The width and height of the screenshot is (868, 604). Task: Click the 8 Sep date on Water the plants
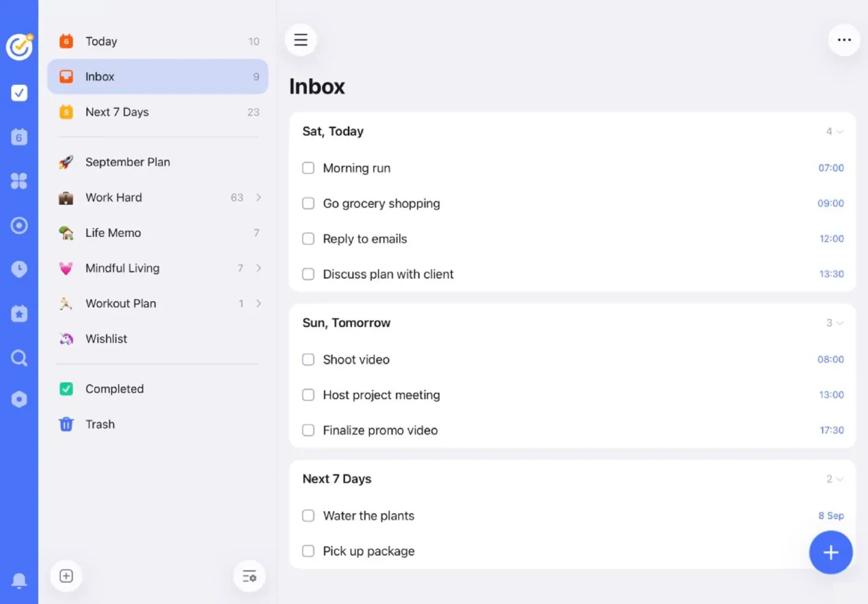(x=831, y=516)
